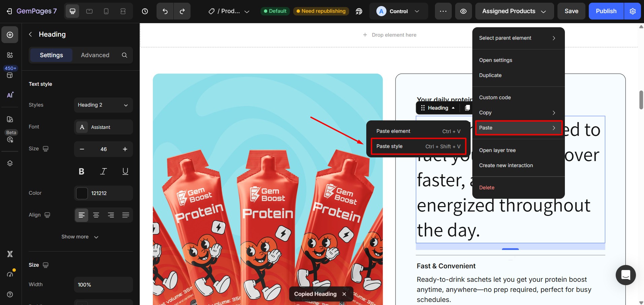Viewport: 644px width, 305px height.
Task: Open the layers icon in sidebar
Action: point(10,163)
